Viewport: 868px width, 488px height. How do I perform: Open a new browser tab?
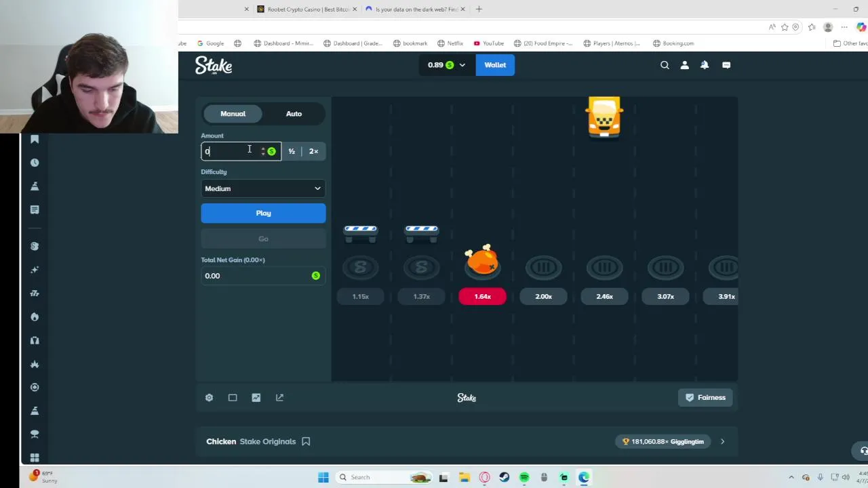point(479,9)
